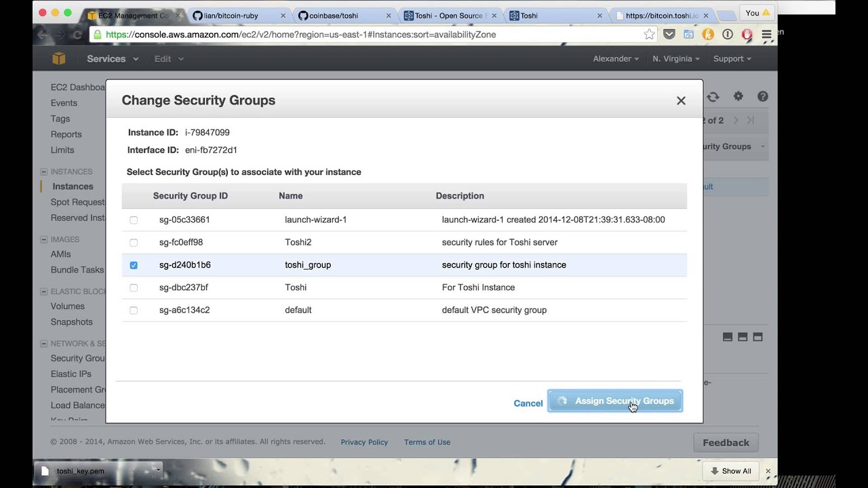Open the Alexander account dropdown
The height and width of the screenshot is (488, 868).
(x=616, y=59)
